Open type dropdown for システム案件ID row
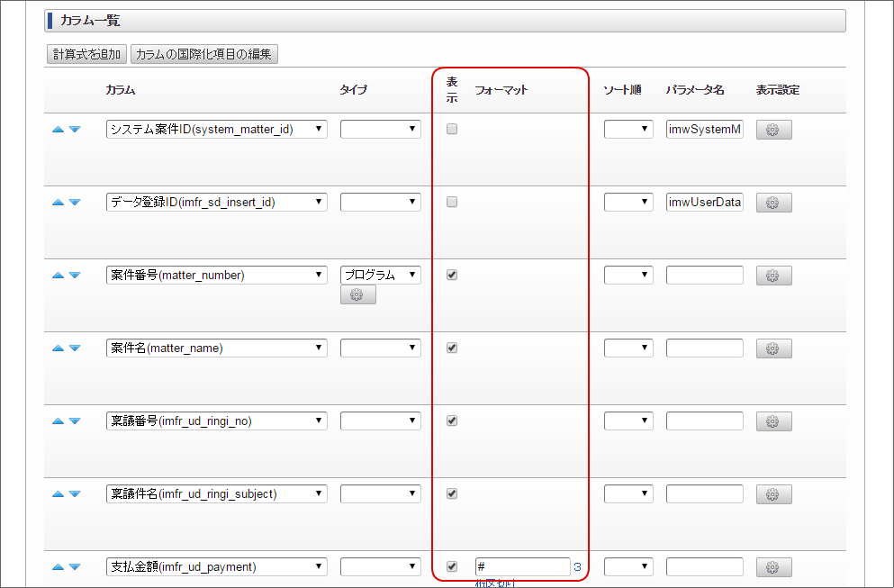 click(x=381, y=129)
